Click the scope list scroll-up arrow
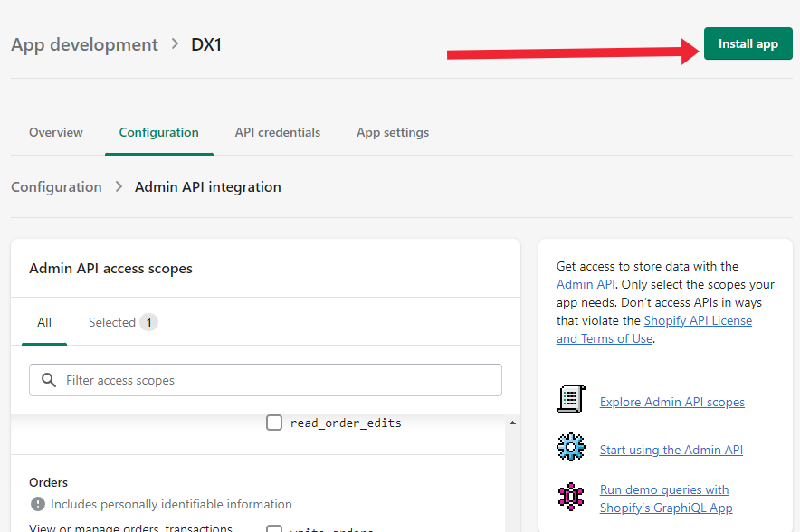Image resolution: width=800 pixels, height=532 pixels. (512, 423)
